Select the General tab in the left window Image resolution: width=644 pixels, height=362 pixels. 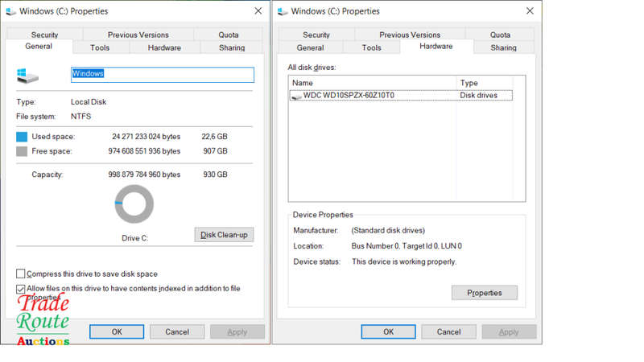(x=39, y=47)
